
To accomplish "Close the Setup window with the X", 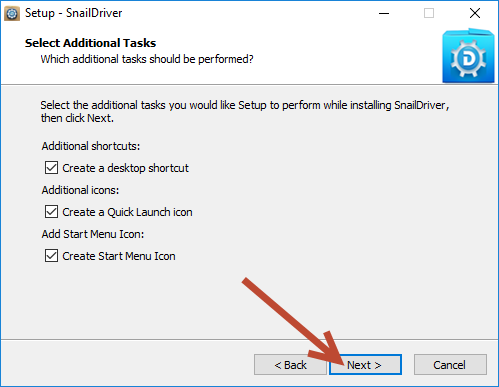I will pos(475,13).
